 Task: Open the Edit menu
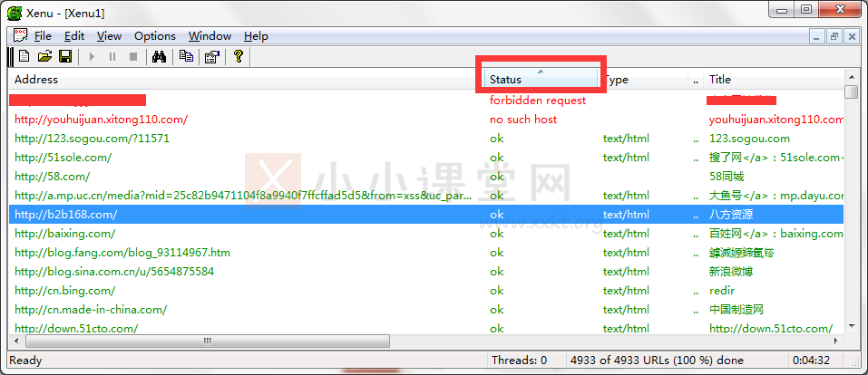point(74,36)
